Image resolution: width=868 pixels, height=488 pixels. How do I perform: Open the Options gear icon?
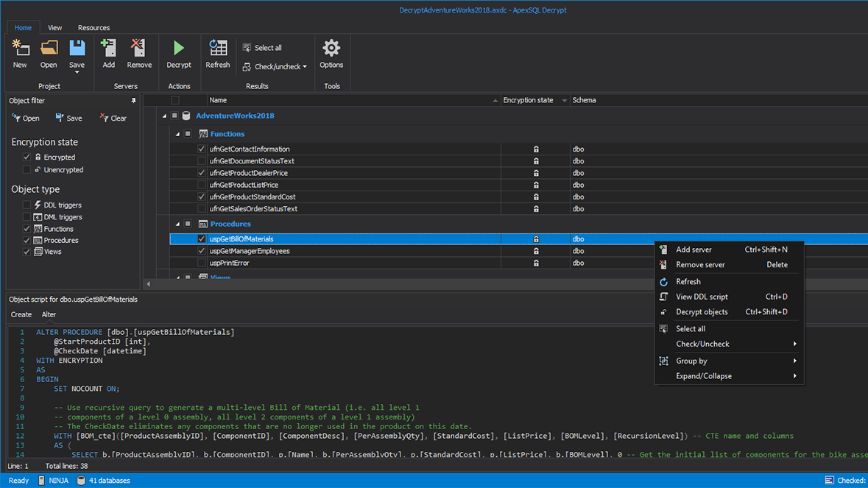[331, 48]
